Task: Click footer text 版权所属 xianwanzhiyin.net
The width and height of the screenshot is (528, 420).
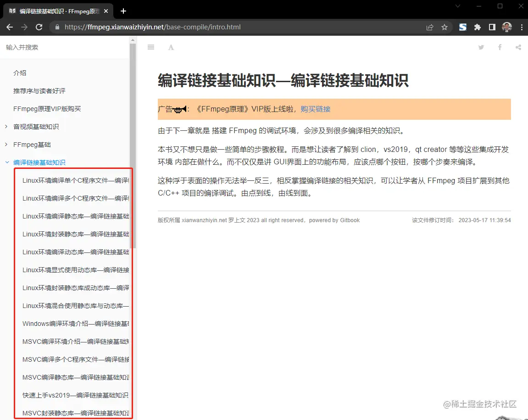Action: click(192, 220)
